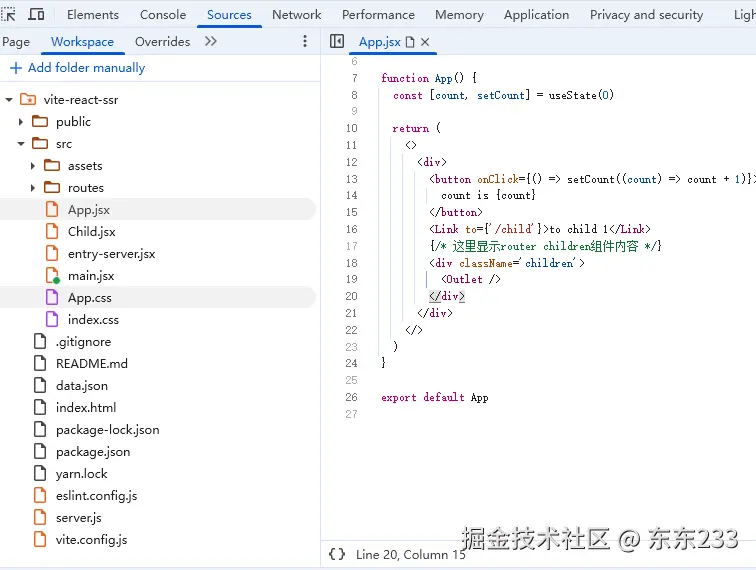756x570 pixels.
Task: Click the useState(0) code text
Action: click(x=581, y=95)
